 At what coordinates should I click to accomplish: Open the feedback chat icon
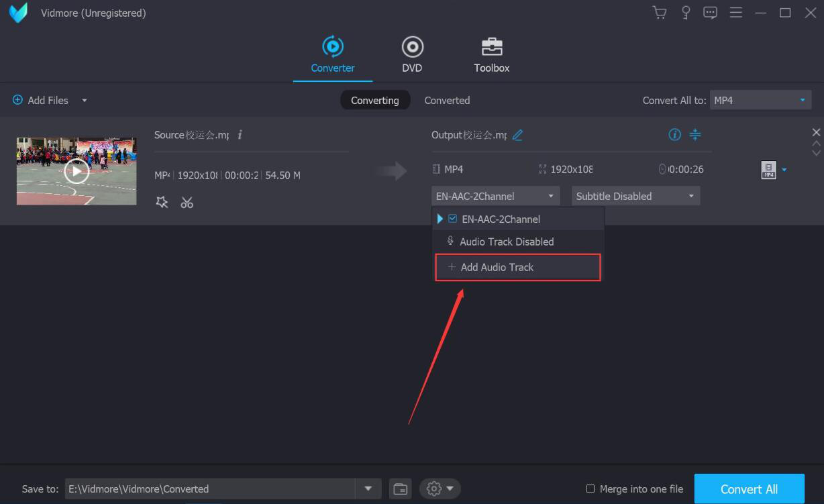[711, 13]
